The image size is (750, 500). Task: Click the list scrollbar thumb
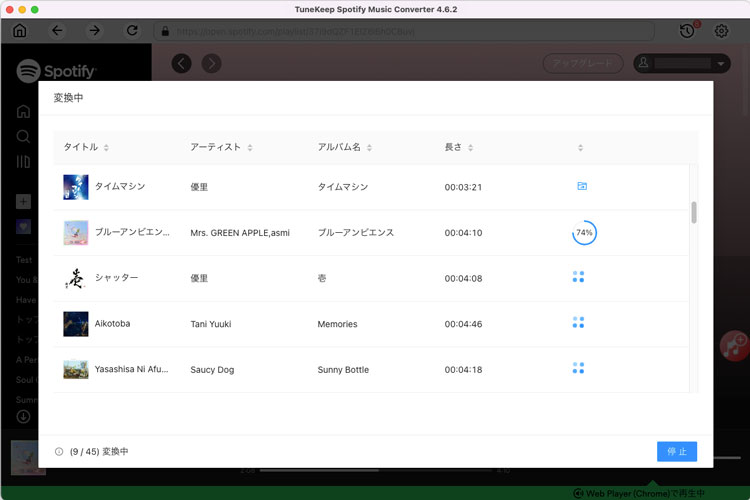[694, 212]
